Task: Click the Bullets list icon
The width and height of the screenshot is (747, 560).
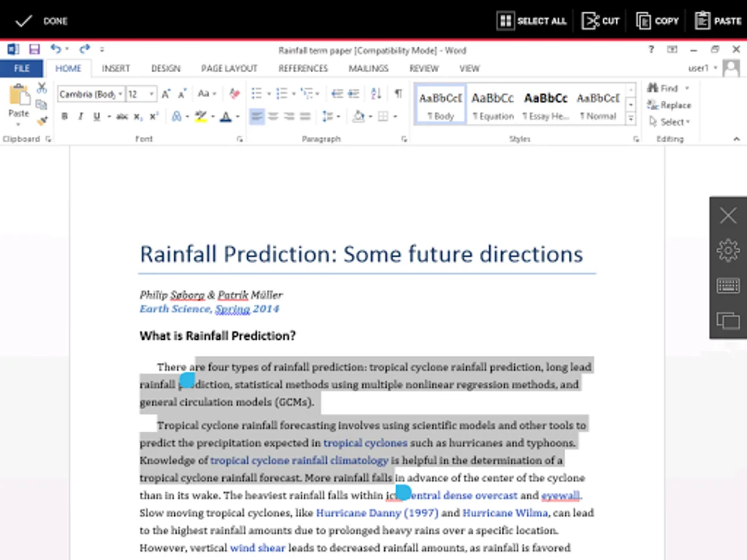Action: click(x=256, y=94)
